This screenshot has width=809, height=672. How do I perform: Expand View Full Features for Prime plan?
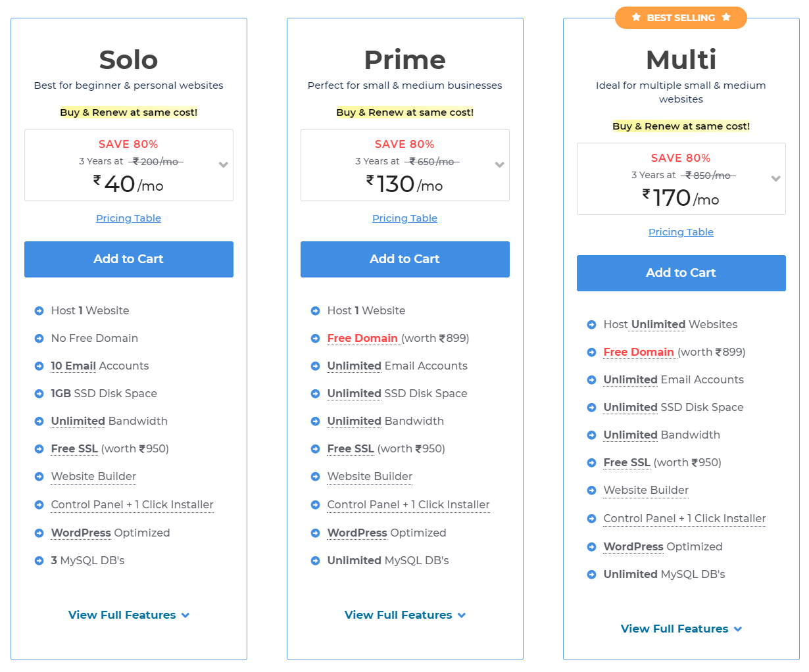[405, 615]
